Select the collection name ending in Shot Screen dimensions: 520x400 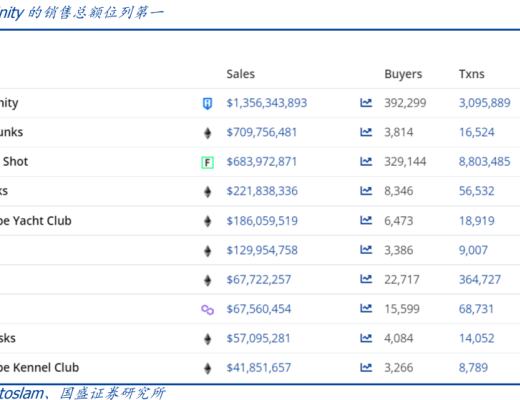(15, 162)
